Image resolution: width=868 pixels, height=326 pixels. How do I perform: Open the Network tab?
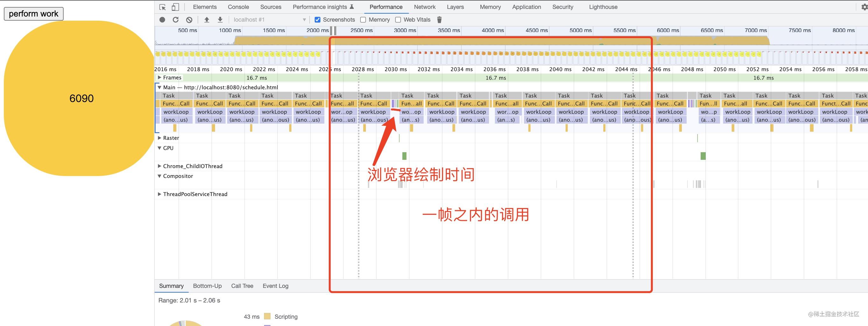tap(424, 7)
